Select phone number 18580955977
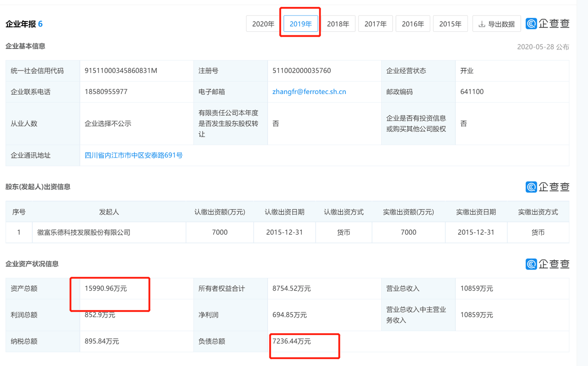 pos(106,92)
